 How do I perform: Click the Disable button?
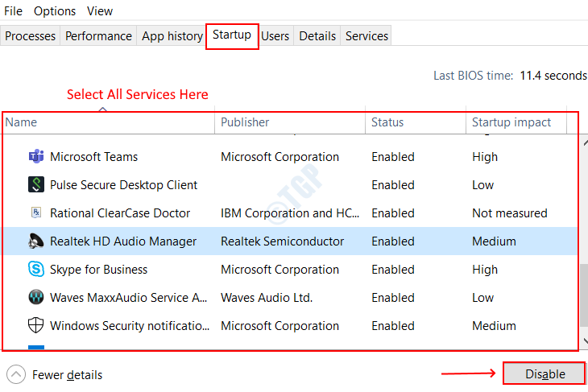[x=545, y=373]
